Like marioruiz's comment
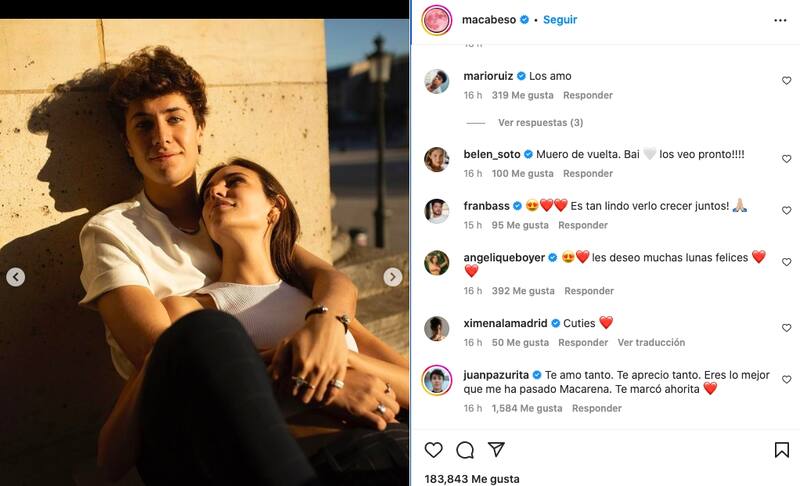 tap(786, 81)
